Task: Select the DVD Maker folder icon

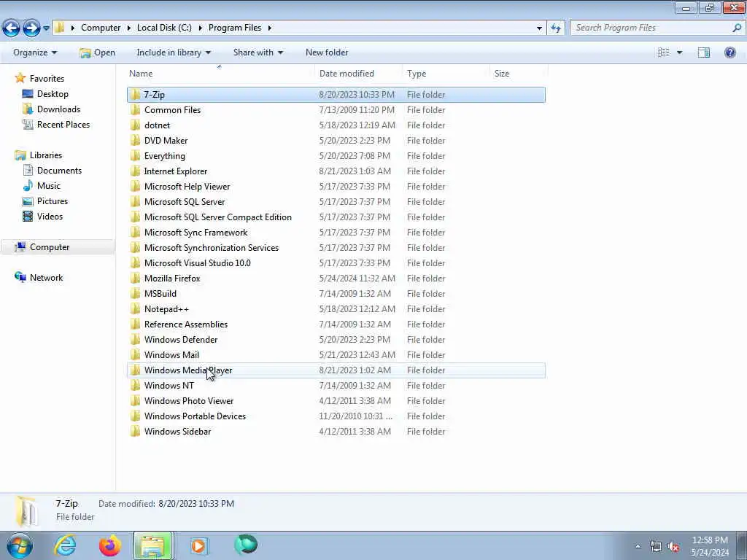Action: [135, 141]
